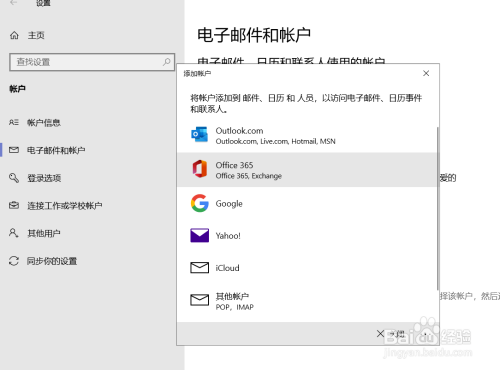Click the sync icon for 同步你的设置
500x370 pixels.
tap(14, 261)
